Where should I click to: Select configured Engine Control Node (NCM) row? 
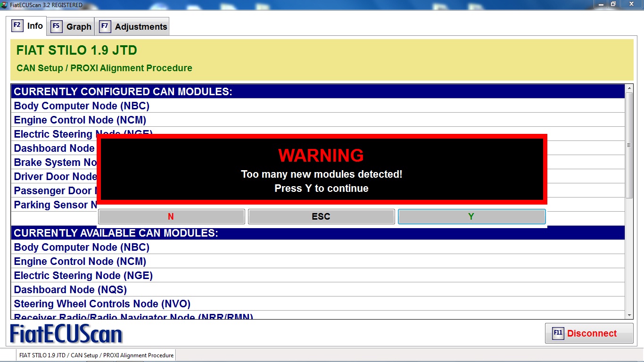[318, 120]
